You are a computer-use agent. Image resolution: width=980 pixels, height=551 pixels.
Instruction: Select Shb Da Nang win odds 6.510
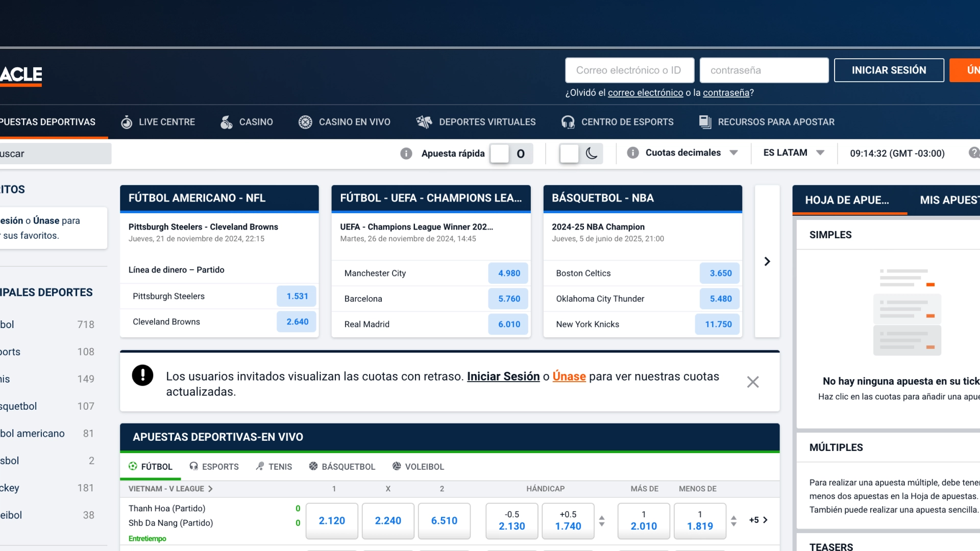[444, 521]
